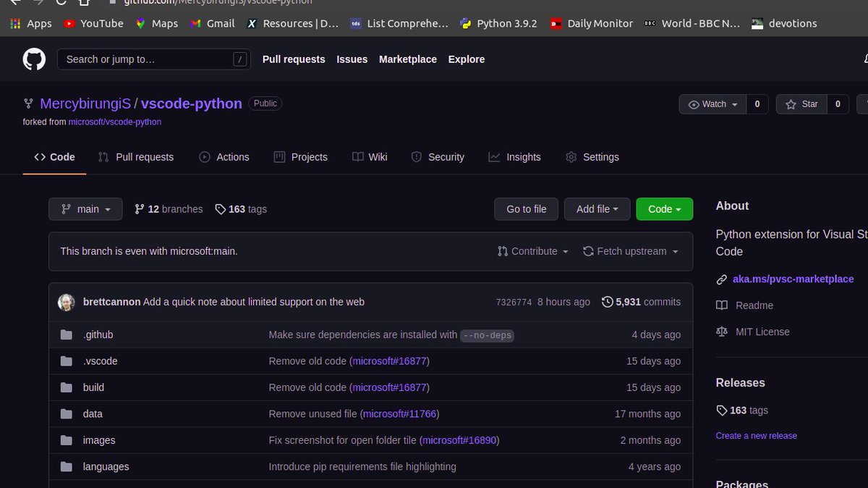868x488 pixels.
Task: Open the Add file dropdown
Action: (x=597, y=209)
